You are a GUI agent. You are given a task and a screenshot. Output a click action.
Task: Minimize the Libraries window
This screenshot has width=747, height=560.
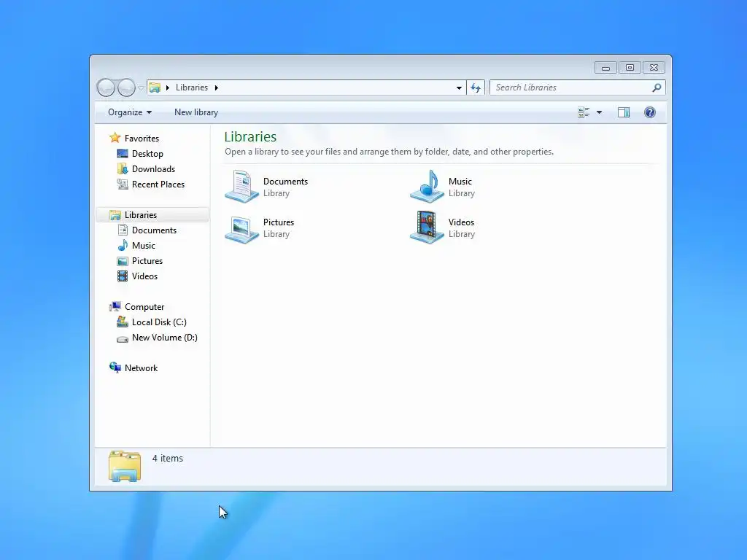pyautogui.click(x=605, y=68)
